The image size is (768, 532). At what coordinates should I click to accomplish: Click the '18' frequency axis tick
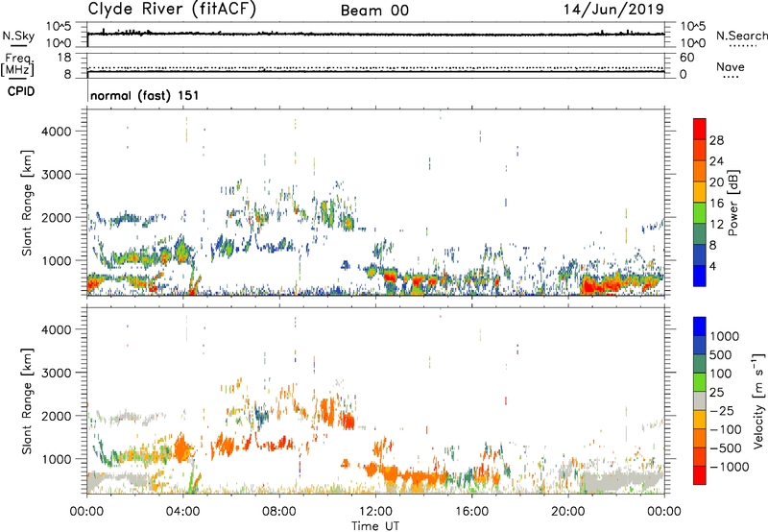pos(64,58)
